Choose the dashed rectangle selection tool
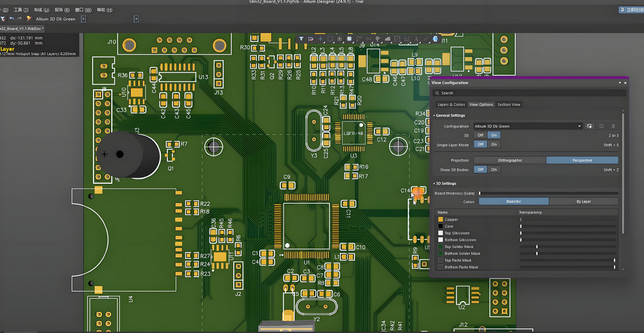Image resolution: width=644 pixels, height=333 pixels. pyautogui.click(x=330, y=39)
